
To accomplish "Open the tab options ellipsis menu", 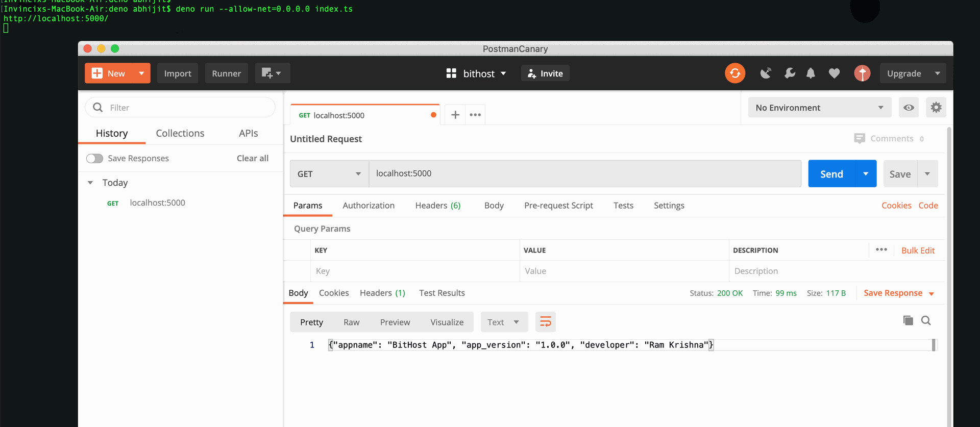I will [x=475, y=115].
